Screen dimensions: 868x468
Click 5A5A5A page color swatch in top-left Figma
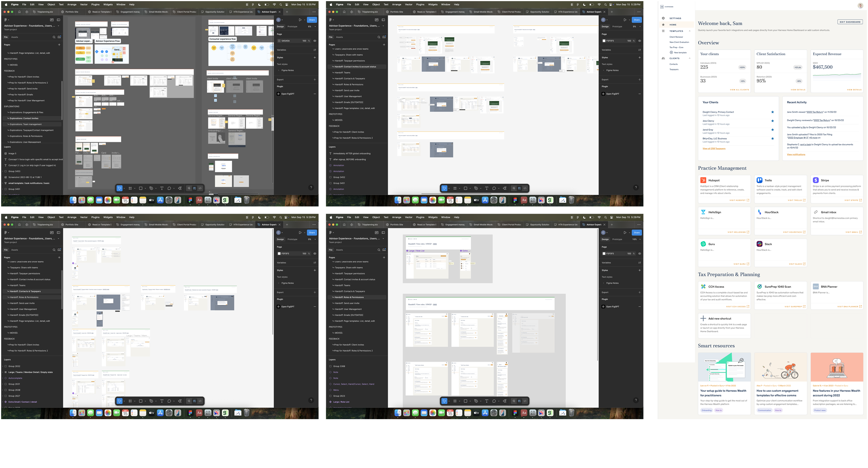click(279, 41)
